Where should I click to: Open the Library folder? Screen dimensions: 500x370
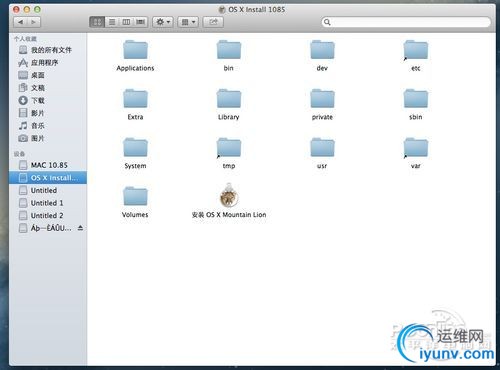[229, 99]
